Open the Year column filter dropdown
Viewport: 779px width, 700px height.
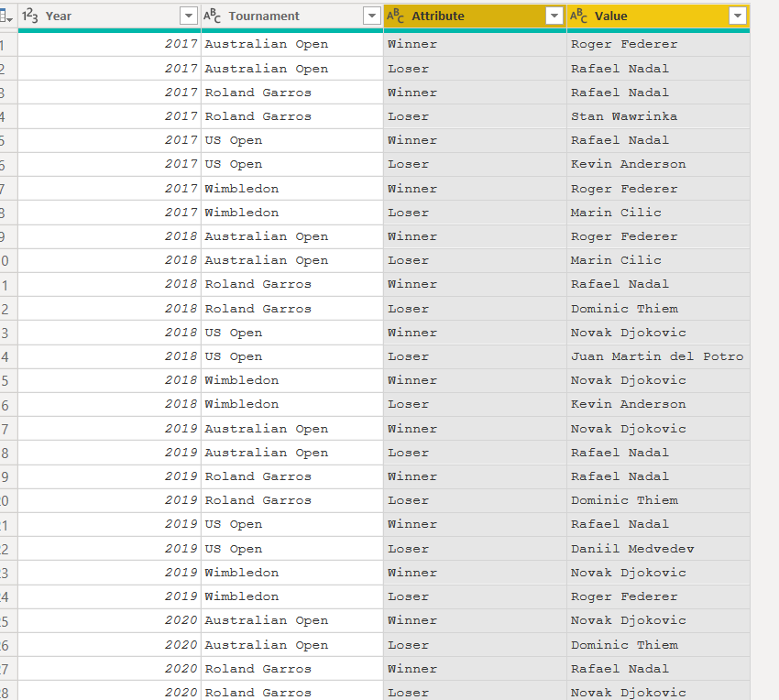point(188,16)
